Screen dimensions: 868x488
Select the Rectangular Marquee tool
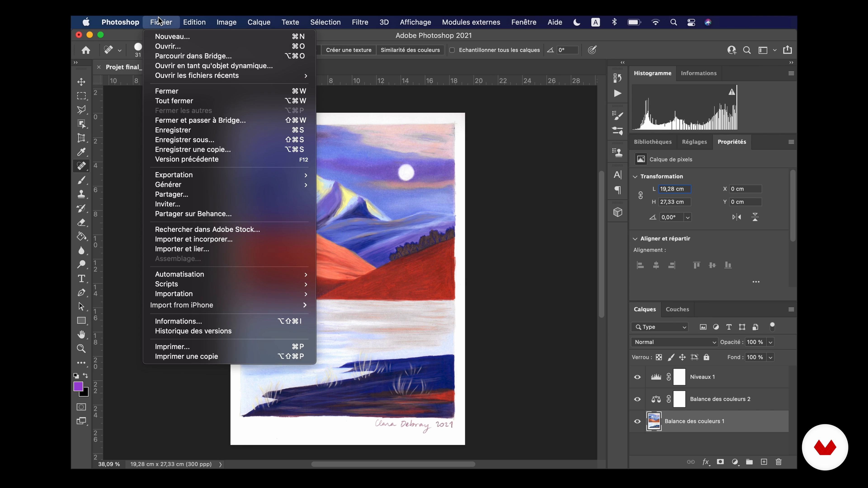81,96
